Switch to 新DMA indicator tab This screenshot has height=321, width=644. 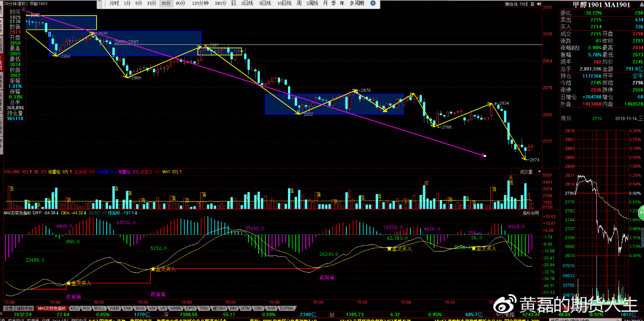click(219, 308)
